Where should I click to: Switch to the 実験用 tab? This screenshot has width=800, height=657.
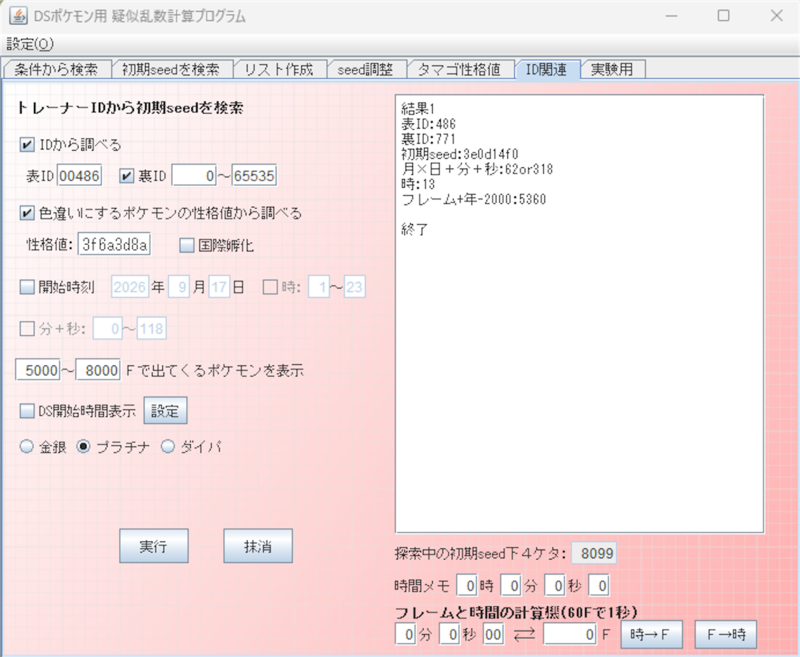pos(612,69)
